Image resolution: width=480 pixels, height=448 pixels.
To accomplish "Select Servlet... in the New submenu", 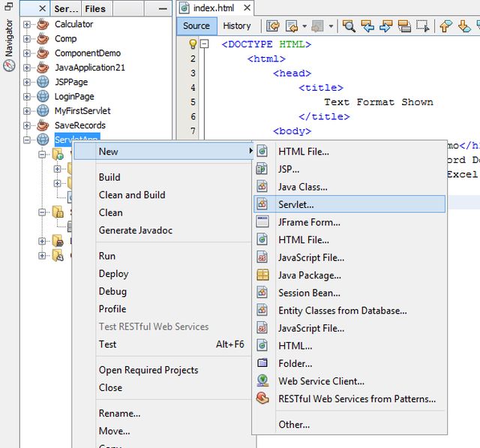I will point(349,204).
